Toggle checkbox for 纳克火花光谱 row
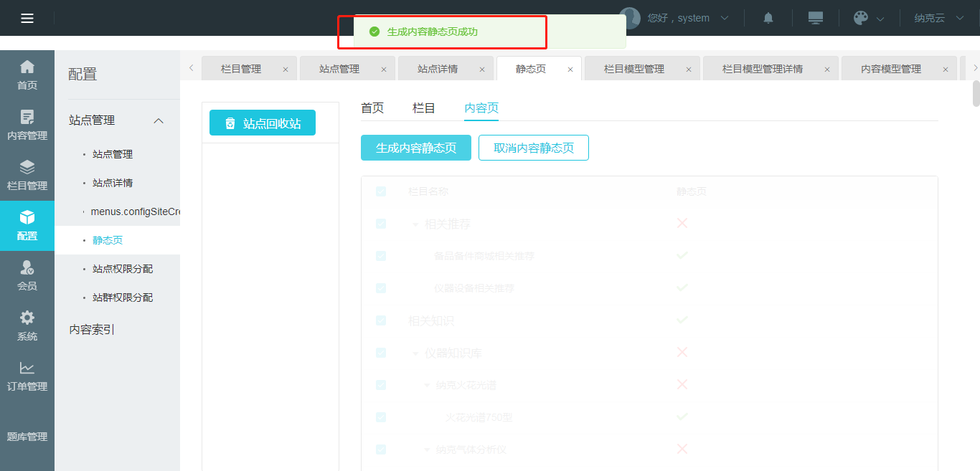 pos(381,385)
